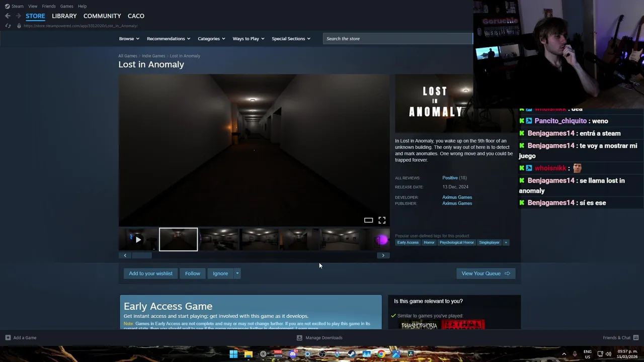Follow the Lost in Anomaly game
The width and height of the screenshot is (644, 362).
click(x=192, y=274)
